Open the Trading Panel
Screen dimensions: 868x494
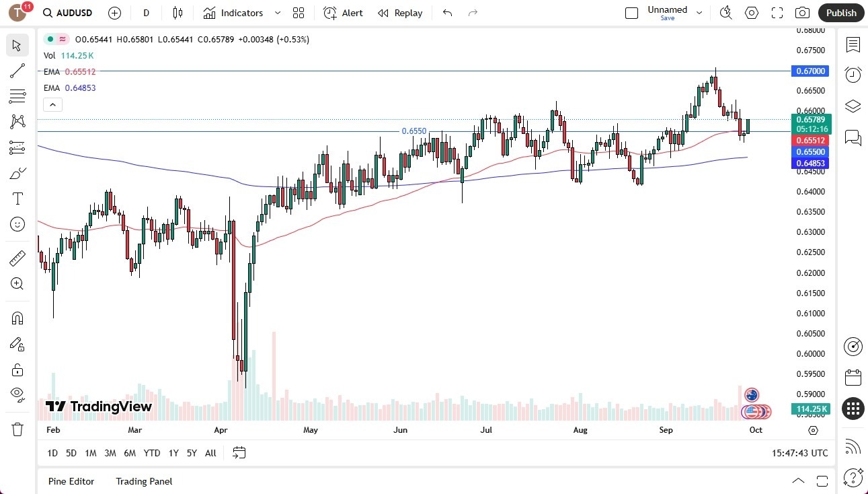coord(143,481)
